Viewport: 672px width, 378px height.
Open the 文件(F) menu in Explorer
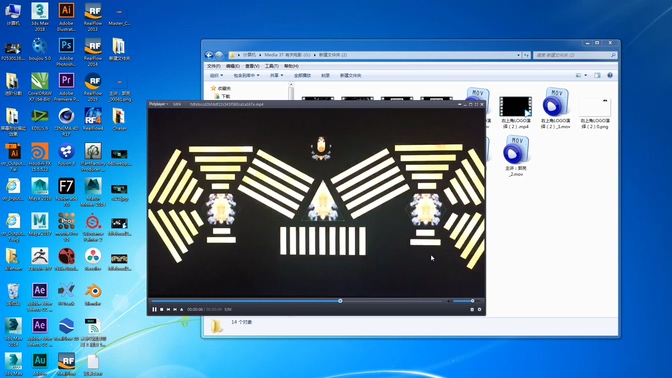[214, 66]
